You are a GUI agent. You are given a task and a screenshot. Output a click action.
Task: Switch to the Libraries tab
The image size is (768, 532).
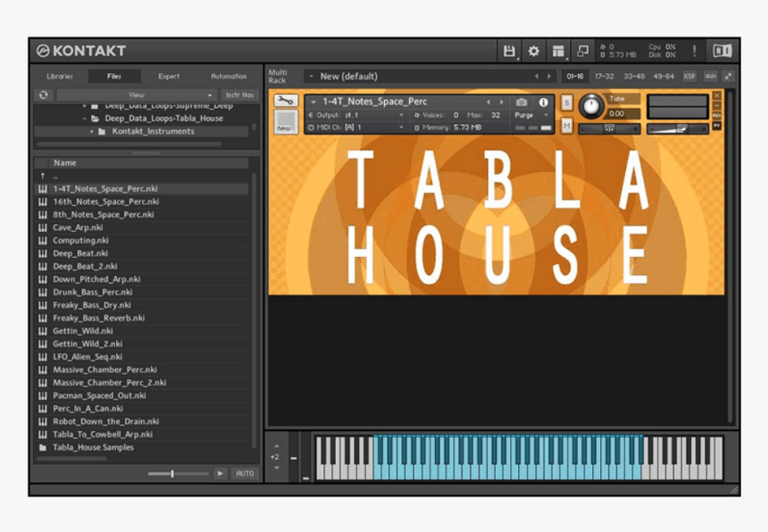(61, 76)
